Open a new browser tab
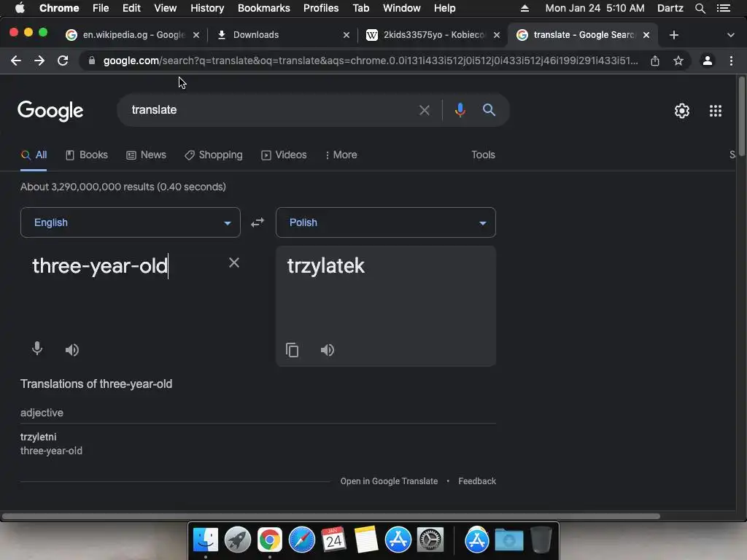This screenshot has height=560, width=747. [x=673, y=35]
